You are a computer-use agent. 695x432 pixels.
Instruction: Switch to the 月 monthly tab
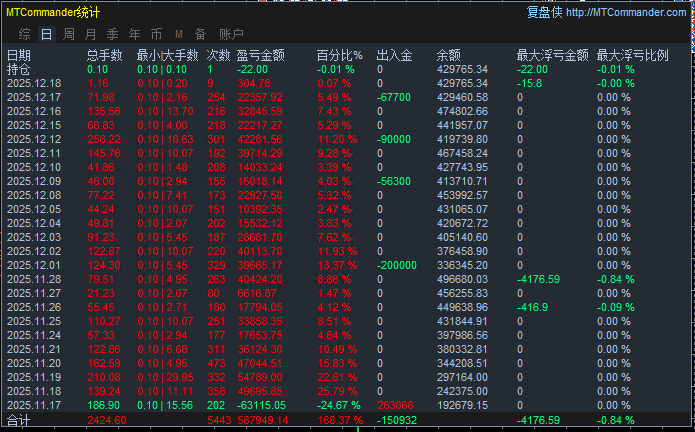coord(90,34)
